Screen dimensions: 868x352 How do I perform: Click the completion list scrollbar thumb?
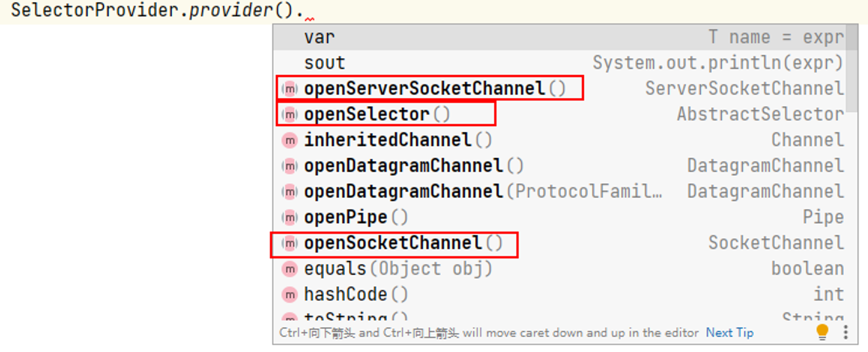[x=852, y=68]
